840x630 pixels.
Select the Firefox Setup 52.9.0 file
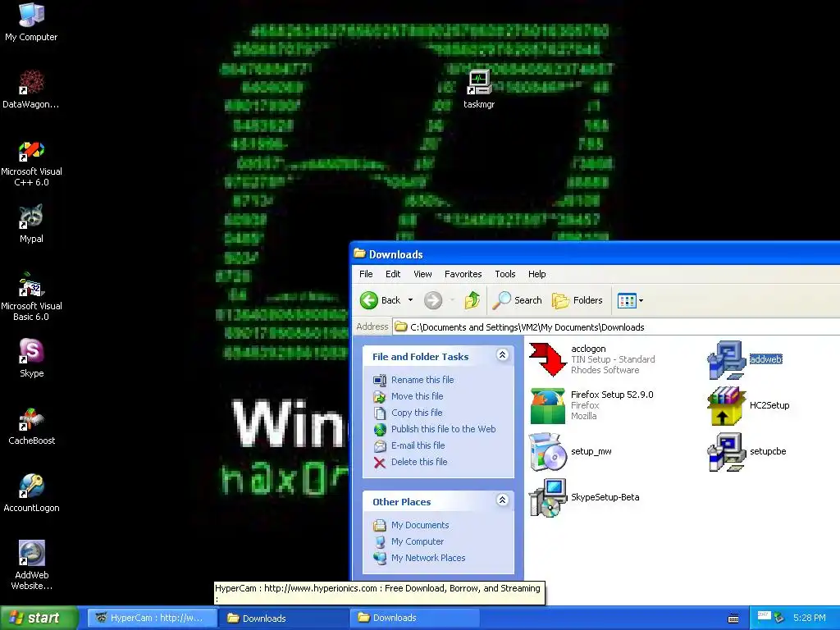click(591, 405)
